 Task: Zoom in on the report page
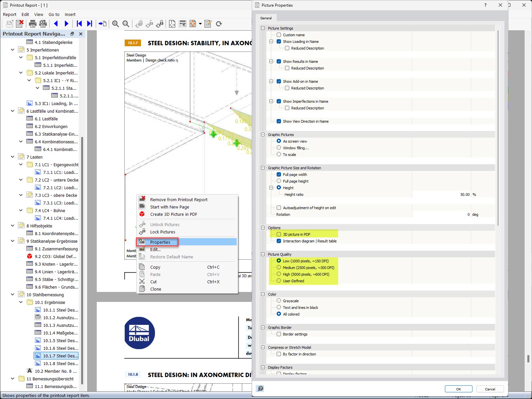116,24
